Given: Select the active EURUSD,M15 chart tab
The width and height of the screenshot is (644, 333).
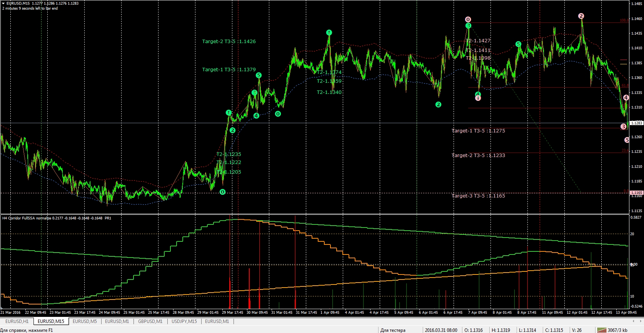Looking at the screenshot, I should tap(51, 321).
